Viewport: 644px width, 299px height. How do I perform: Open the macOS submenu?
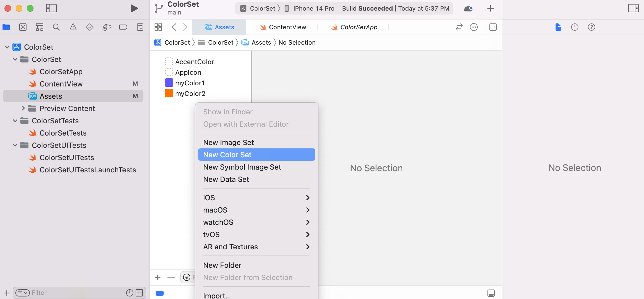pyautogui.click(x=256, y=210)
